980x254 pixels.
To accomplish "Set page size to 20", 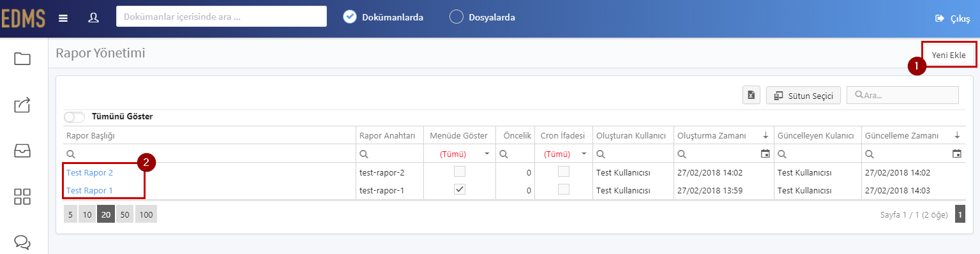I will [106, 214].
